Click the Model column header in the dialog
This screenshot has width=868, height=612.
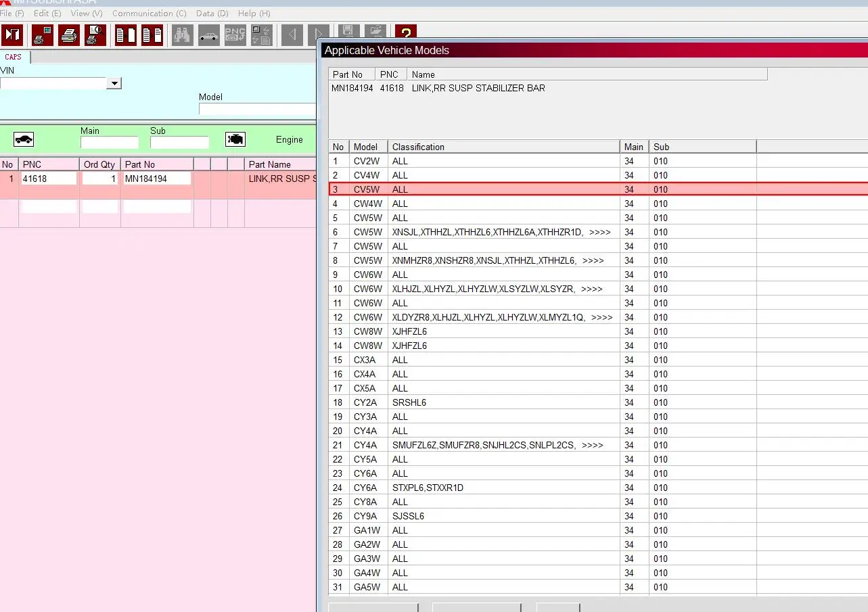tap(369, 147)
